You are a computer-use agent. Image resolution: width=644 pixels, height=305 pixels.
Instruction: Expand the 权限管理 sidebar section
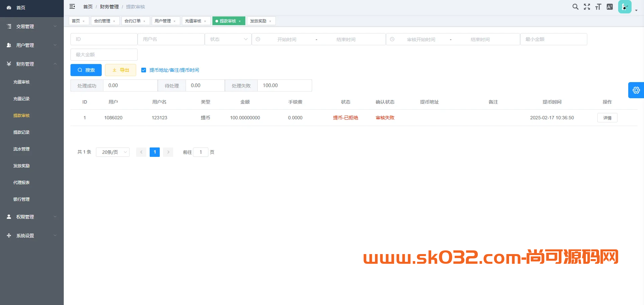(25, 217)
